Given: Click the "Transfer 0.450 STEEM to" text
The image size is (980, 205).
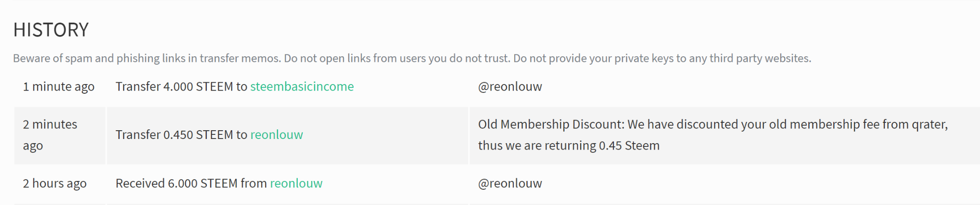Looking at the screenshot, I should click(x=181, y=134).
